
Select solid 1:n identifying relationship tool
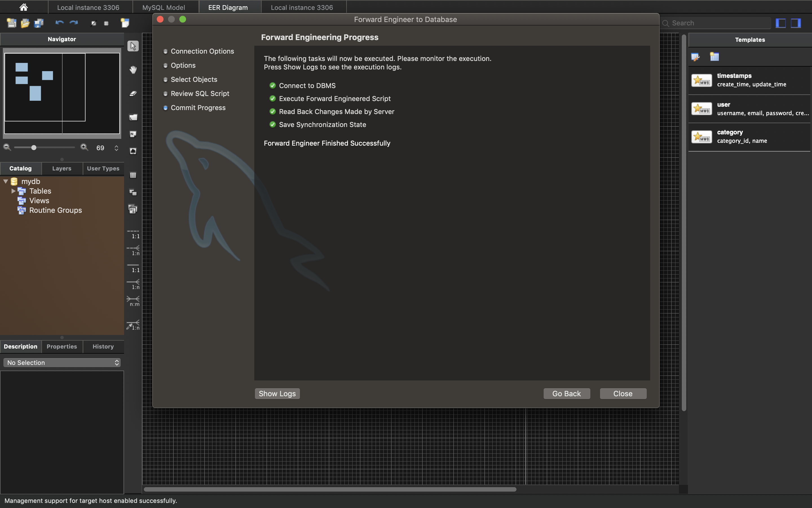tap(133, 285)
